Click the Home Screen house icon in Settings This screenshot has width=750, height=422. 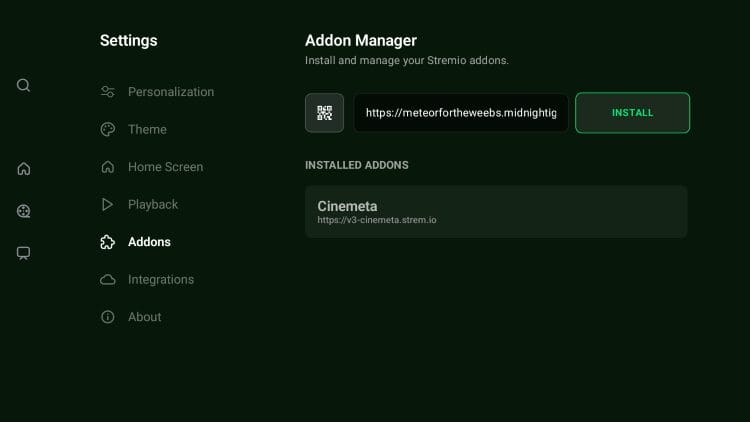point(108,167)
